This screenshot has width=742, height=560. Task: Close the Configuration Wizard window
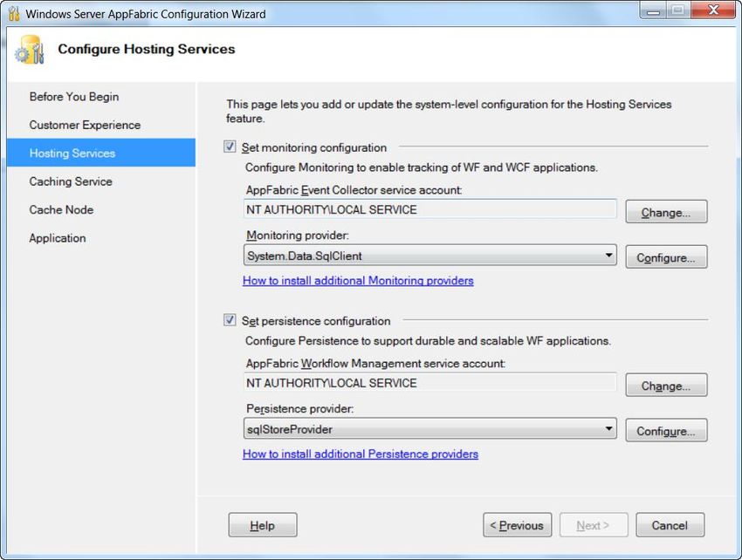point(712,10)
